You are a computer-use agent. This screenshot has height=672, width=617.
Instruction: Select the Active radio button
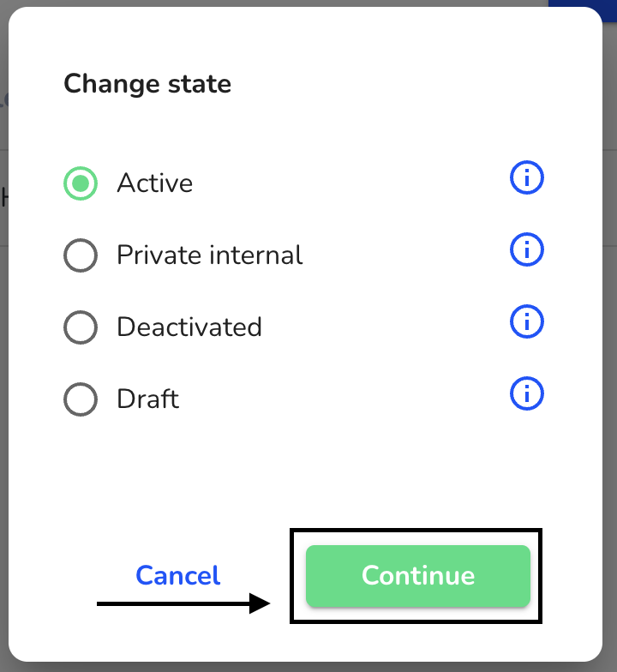tap(81, 183)
